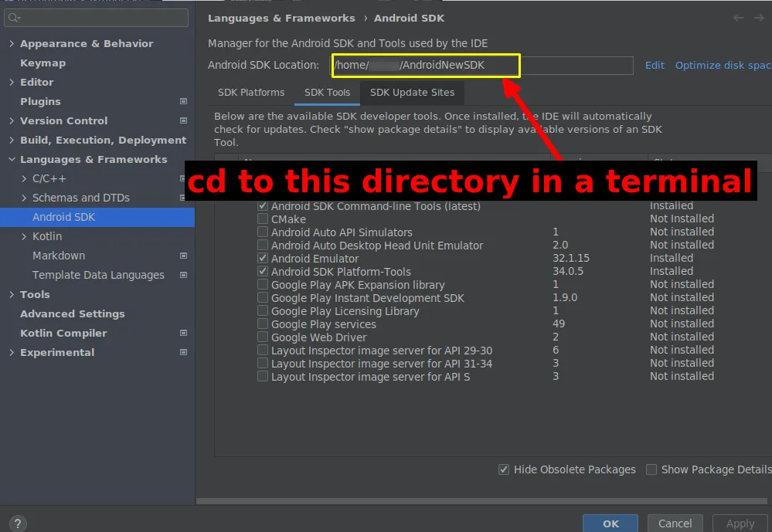The height and width of the screenshot is (532, 772).
Task: Open the help question mark button
Action: [18, 524]
